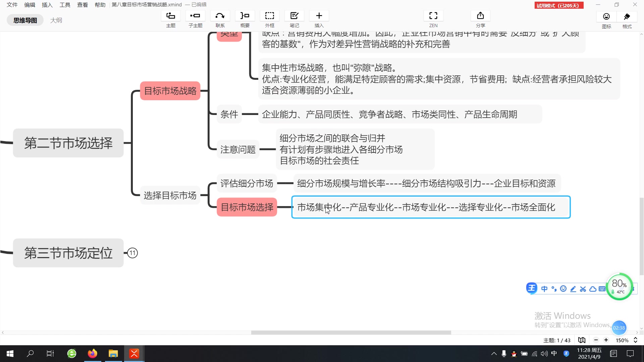Open the map overview icon in status bar

(x=582, y=340)
